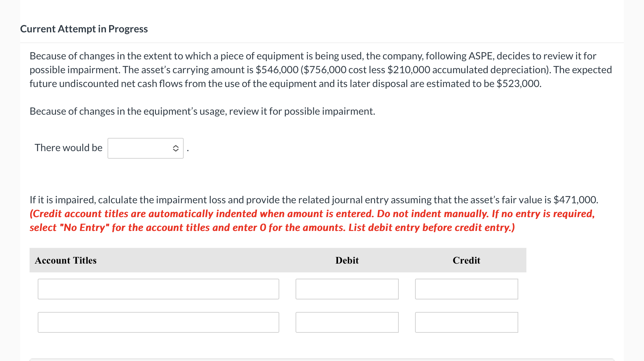644x361 pixels.
Task: Click the $523,000 cash flows figure
Action: [518, 84]
